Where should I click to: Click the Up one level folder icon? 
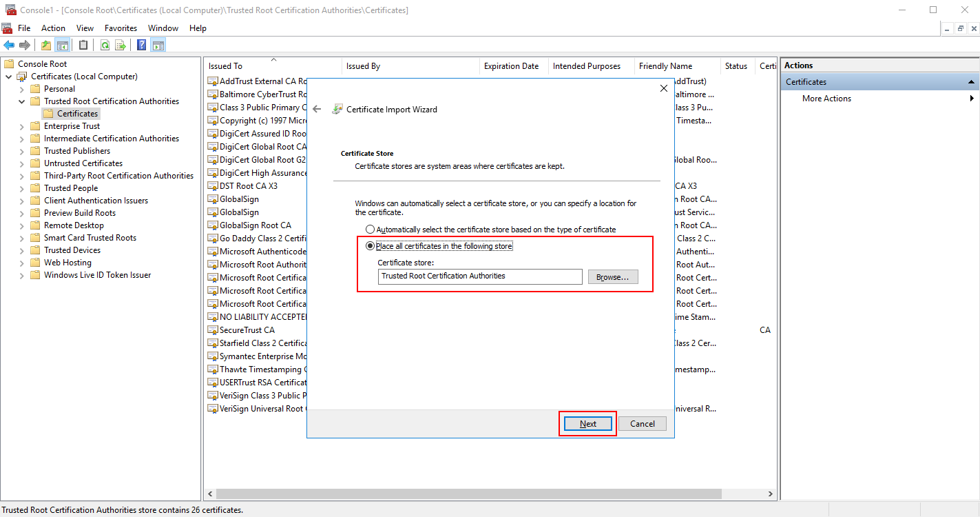point(46,45)
